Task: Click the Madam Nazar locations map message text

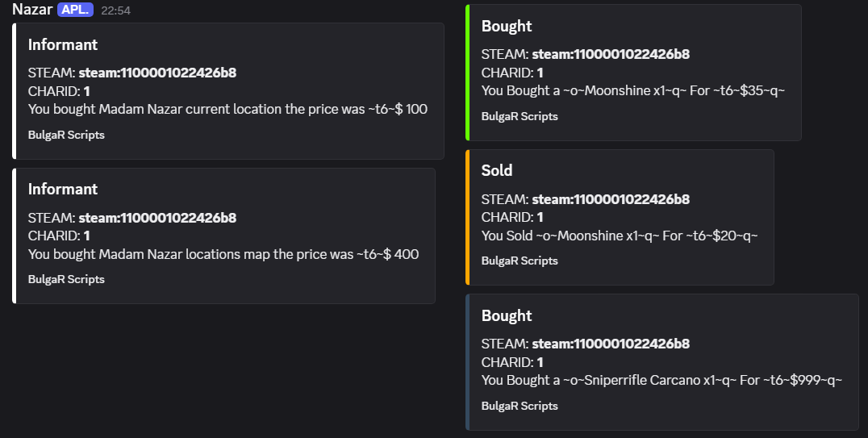Action: [223, 254]
